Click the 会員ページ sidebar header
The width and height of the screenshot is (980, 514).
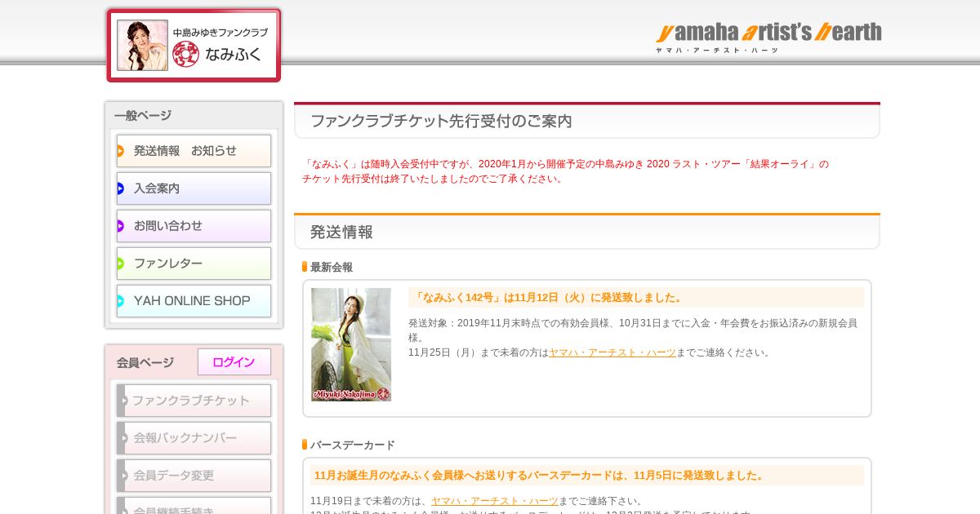[145, 362]
